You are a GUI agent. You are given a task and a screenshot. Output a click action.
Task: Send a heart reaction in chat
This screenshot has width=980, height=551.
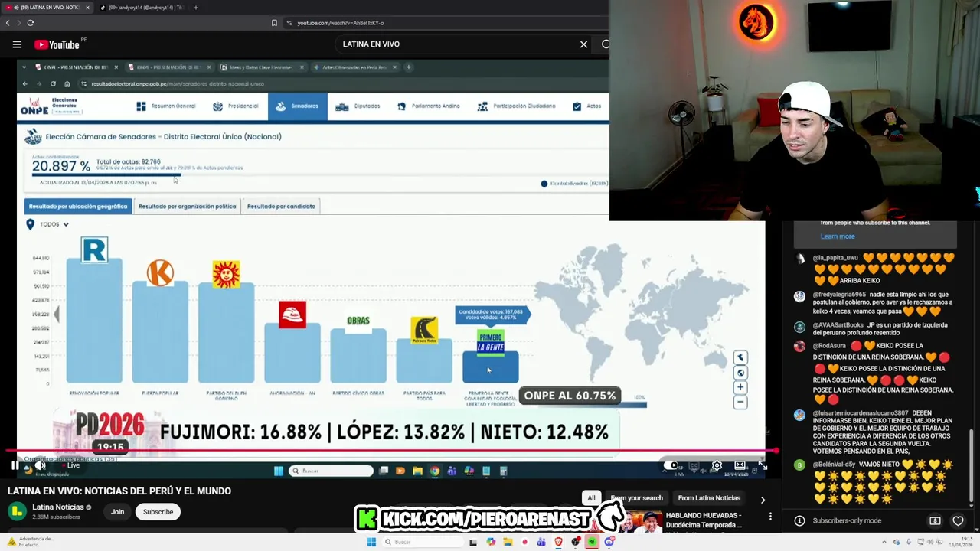click(958, 520)
